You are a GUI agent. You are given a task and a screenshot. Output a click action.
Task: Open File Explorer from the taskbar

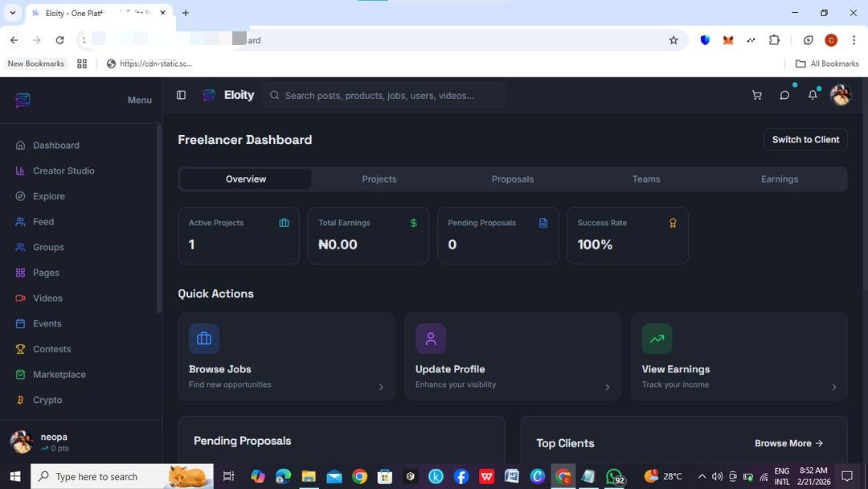click(x=309, y=476)
